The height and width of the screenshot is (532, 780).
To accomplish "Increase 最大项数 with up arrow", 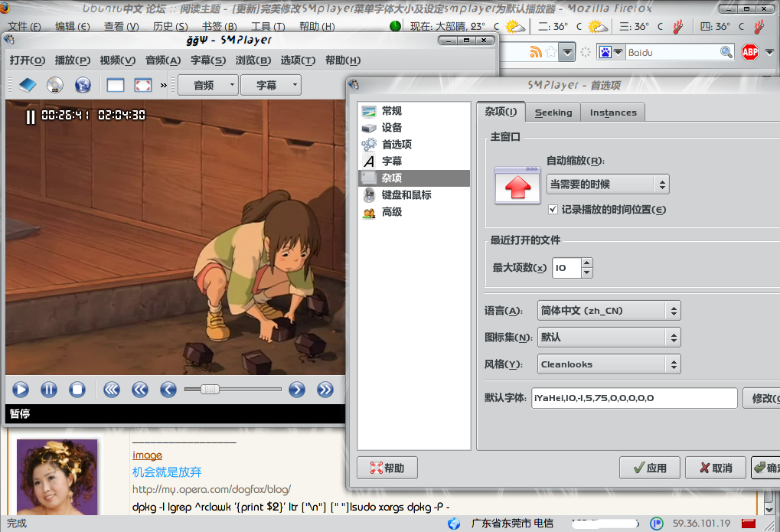I will click(x=587, y=263).
